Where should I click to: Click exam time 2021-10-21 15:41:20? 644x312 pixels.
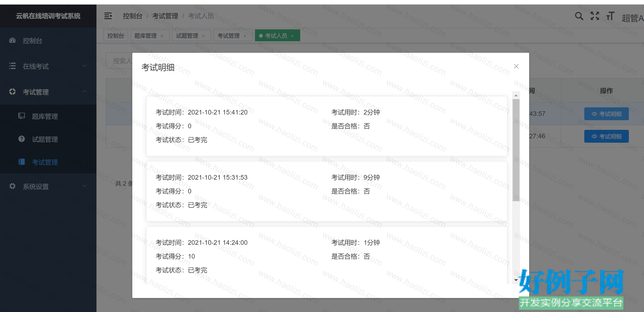[x=217, y=112]
